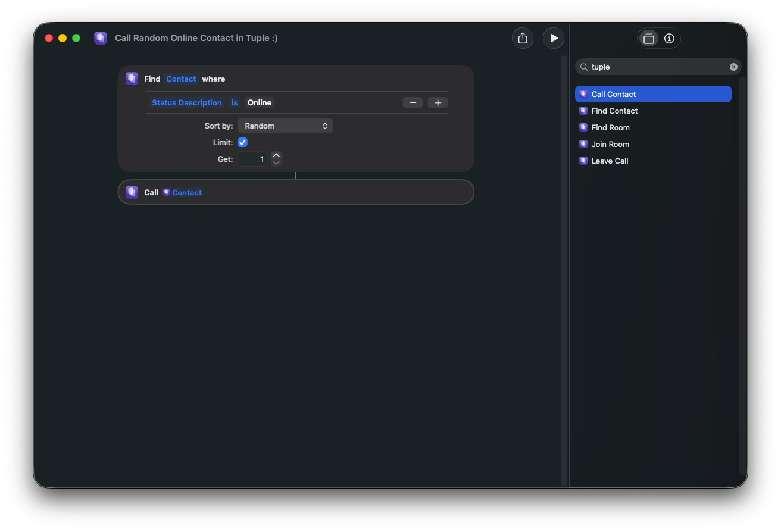This screenshot has height=532, width=781.
Task: Click Tuple icon of Find action block
Action: pyautogui.click(x=132, y=79)
